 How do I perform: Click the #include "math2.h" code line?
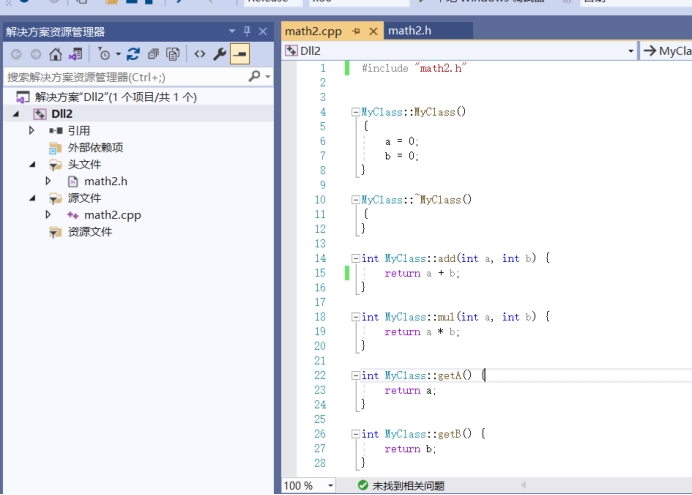(414, 68)
